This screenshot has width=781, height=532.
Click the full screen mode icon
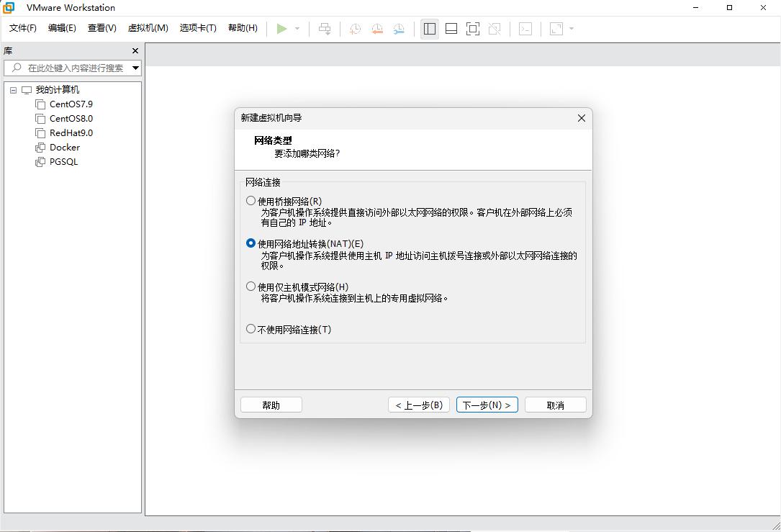(473, 29)
